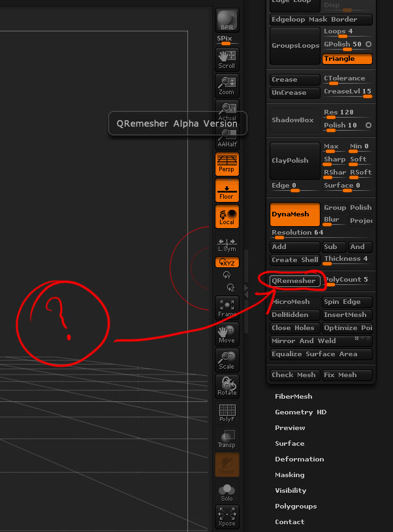Expand the FiberMesh subpalette
Viewport: 393px width, 532px height.
coord(294,396)
